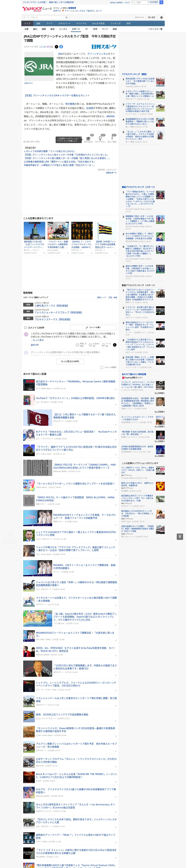
Task: Open related article レガレイラ木村師が謝罪
Action: coord(49,151)
